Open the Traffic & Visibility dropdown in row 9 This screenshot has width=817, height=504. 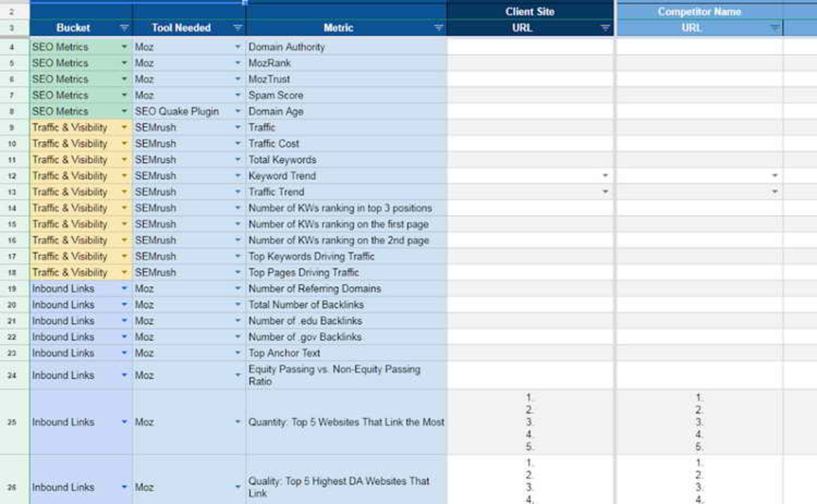124,127
